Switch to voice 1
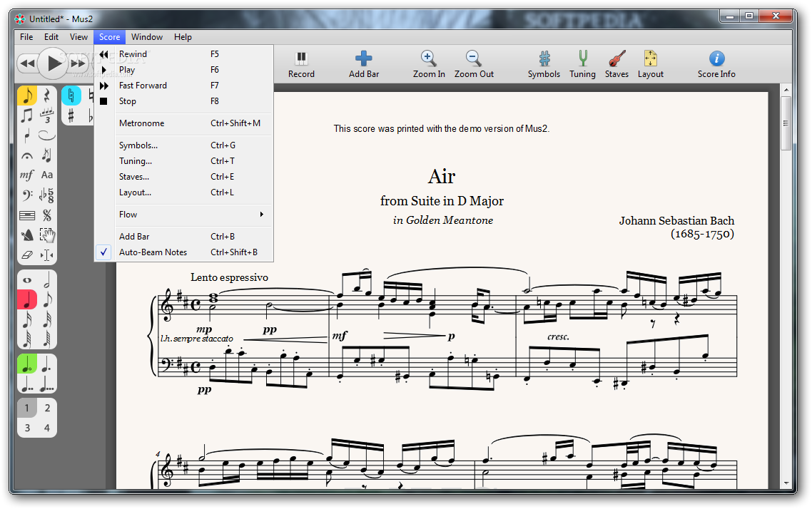The width and height of the screenshot is (812, 509). pos(27,408)
